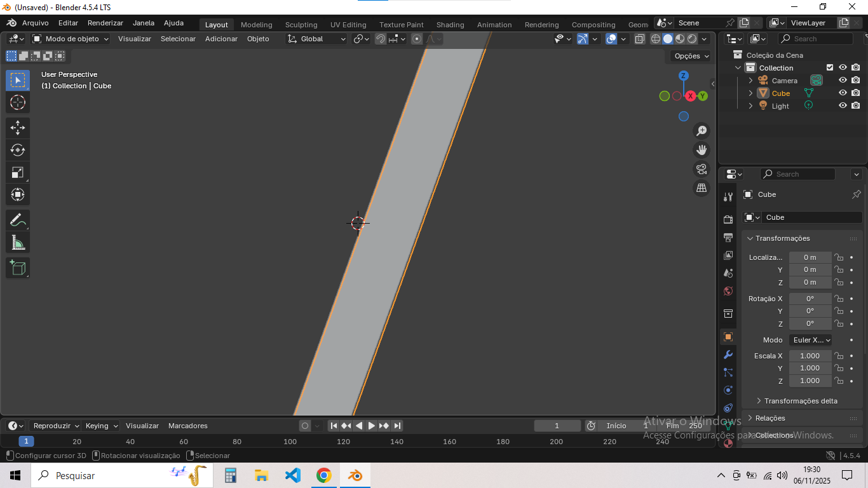
Task: Activate the 3D Cursor tool
Action: tap(18, 102)
